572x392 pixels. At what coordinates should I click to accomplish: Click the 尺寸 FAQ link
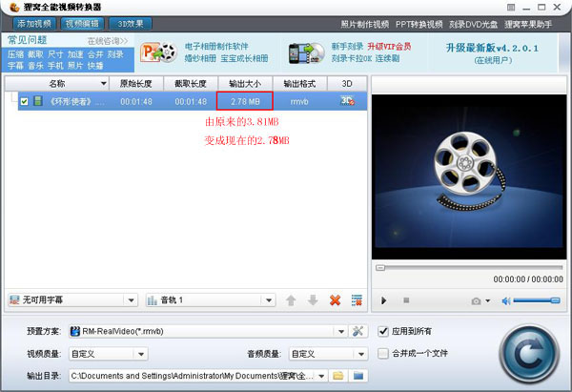coord(55,54)
